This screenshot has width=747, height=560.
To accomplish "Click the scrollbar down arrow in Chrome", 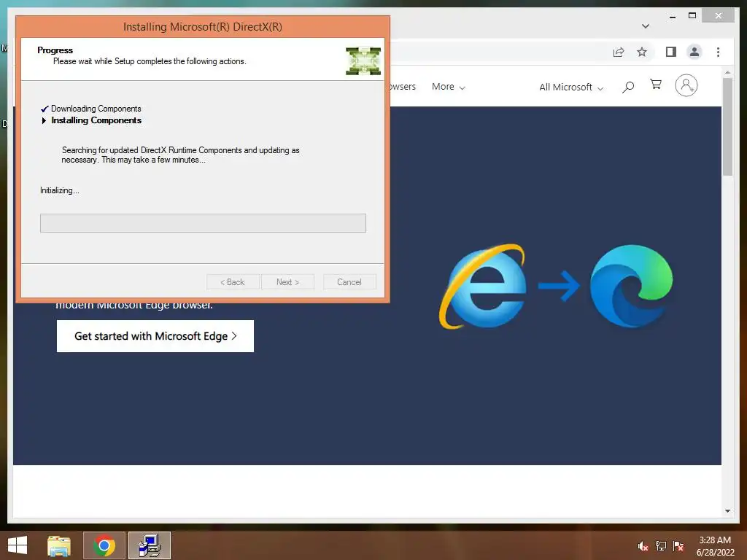I will click(x=727, y=511).
